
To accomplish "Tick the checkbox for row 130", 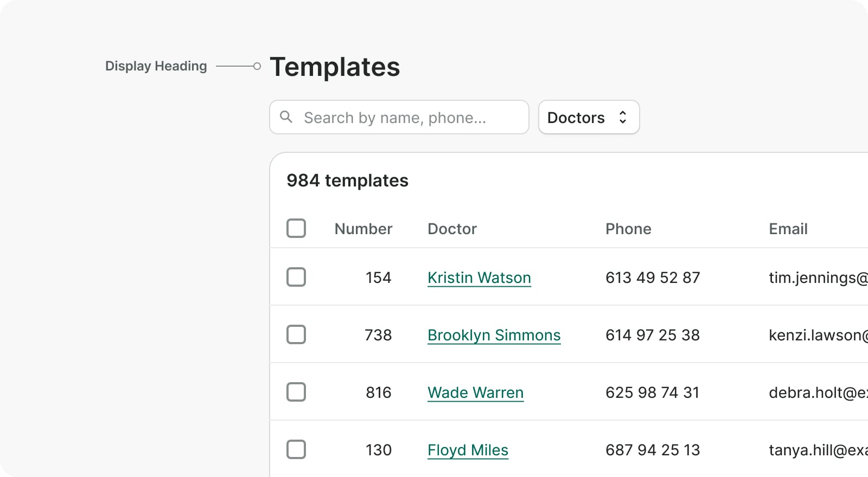I will click(x=296, y=449).
